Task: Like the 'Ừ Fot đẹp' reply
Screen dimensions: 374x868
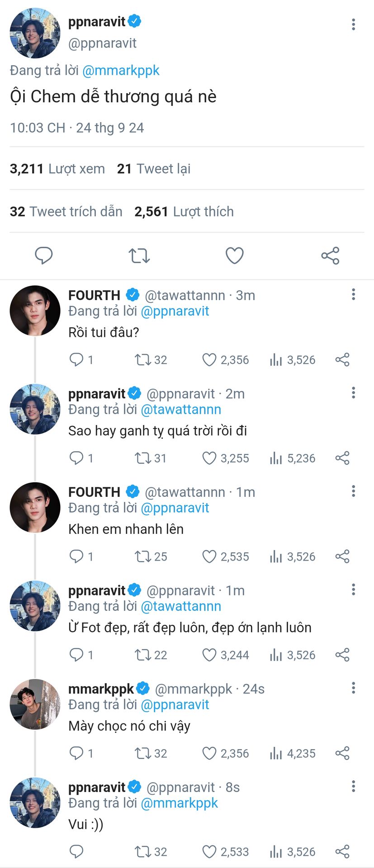Action: pyautogui.click(x=225, y=655)
